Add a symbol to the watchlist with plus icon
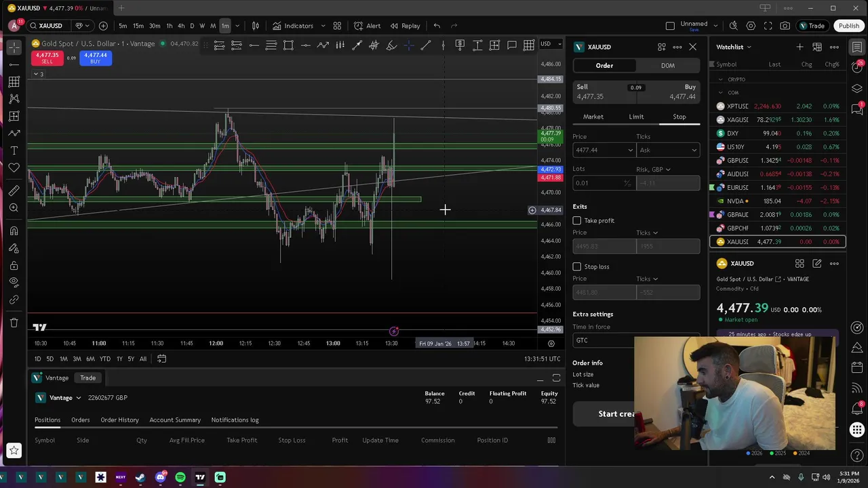The image size is (868, 488). click(x=800, y=47)
